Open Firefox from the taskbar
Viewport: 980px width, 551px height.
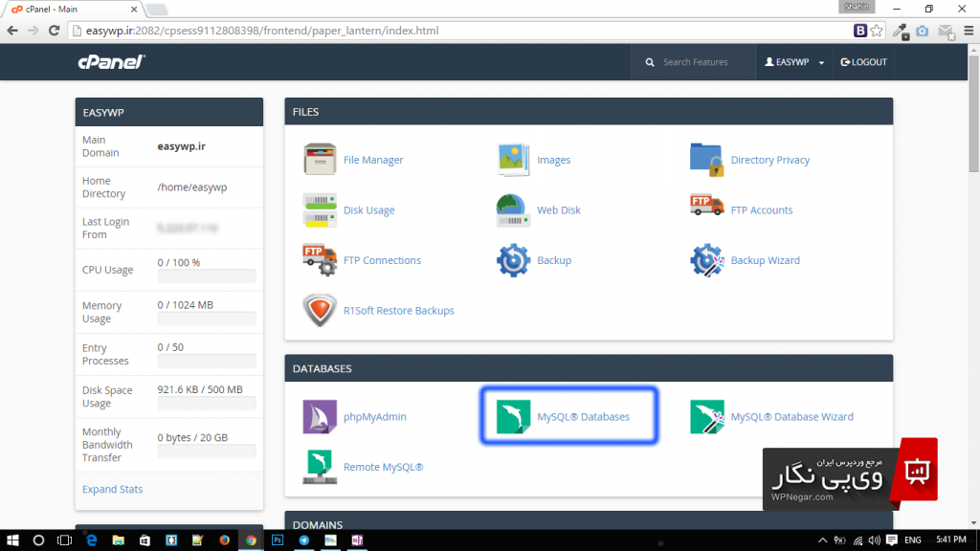224,540
